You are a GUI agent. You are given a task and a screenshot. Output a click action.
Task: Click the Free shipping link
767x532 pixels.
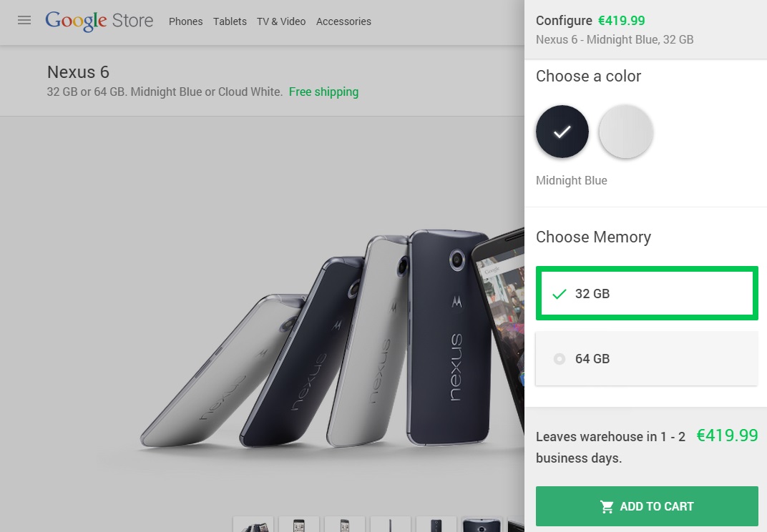tap(323, 92)
